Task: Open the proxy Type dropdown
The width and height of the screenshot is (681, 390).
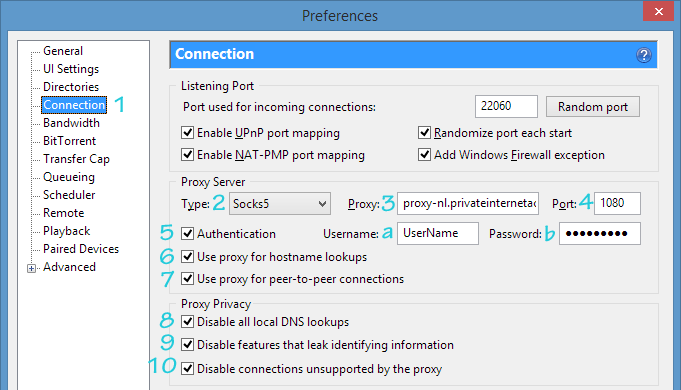Action: coord(280,204)
